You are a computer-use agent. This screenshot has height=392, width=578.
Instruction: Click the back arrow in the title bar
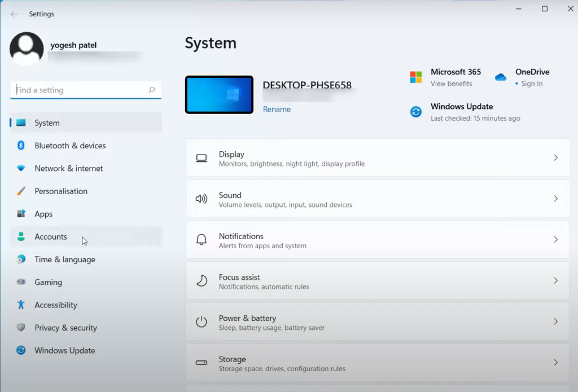14,14
